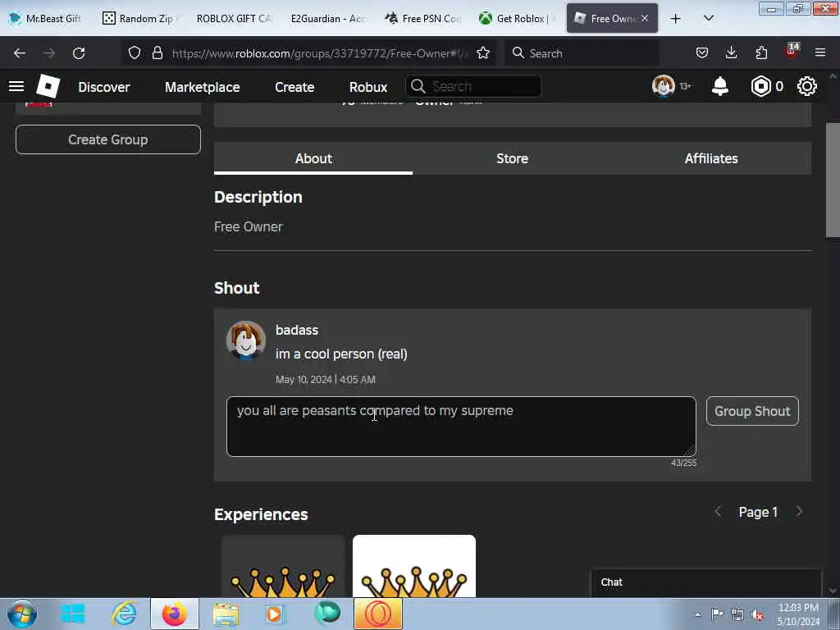This screenshot has width=840, height=630.
Task: Open the Roblox profile avatar in header
Action: tap(663, 85)
